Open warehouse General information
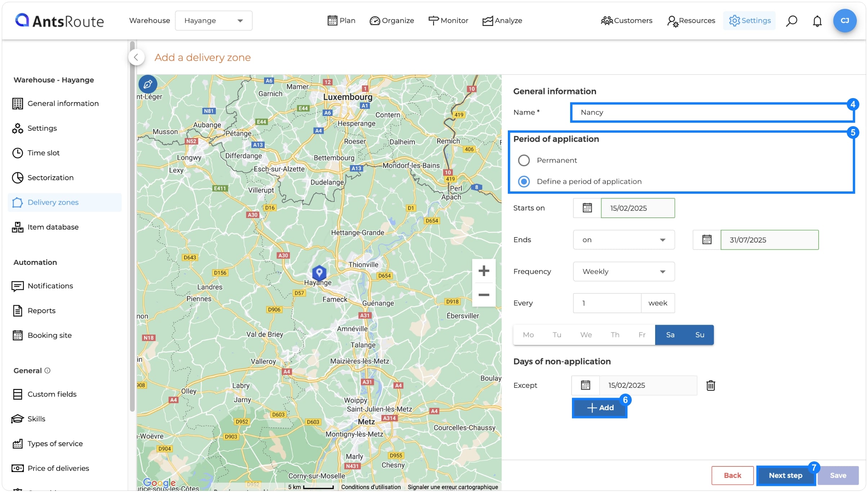 pyautogui.click(x=64, y=103)
